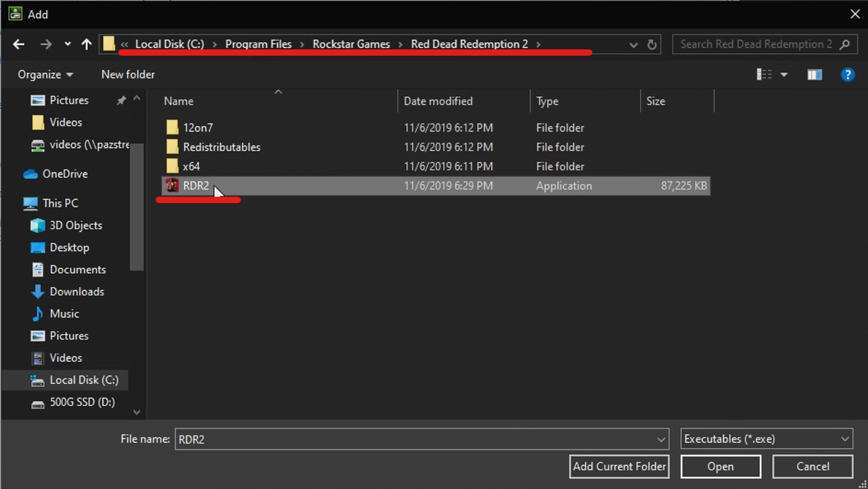Show the preview pane
This screenshot has width=868, height=489.
tap(815, 75)
